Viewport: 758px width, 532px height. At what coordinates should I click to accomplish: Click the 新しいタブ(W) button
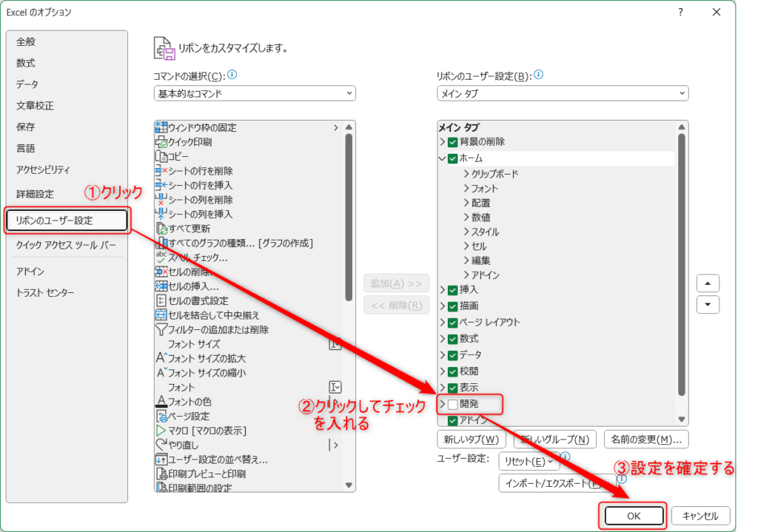pos(472,440)
